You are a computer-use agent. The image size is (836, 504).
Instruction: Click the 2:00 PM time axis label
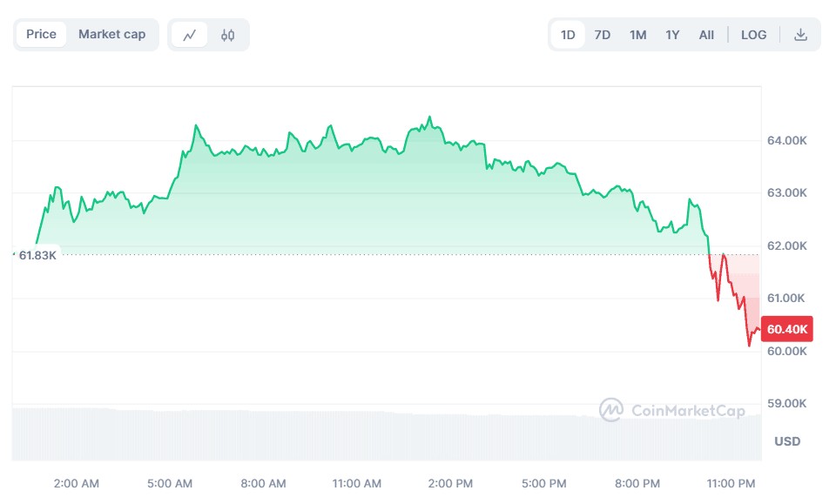451,483
